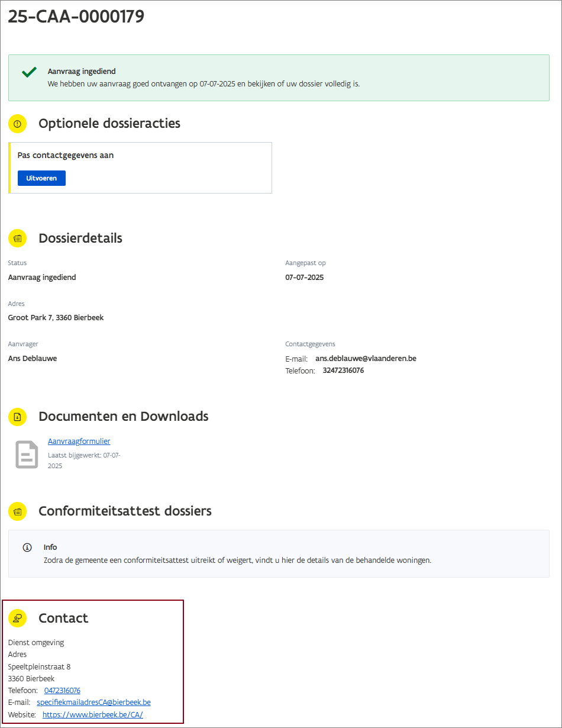
Task: Click the circled Info icon
Action: point(27,547)
